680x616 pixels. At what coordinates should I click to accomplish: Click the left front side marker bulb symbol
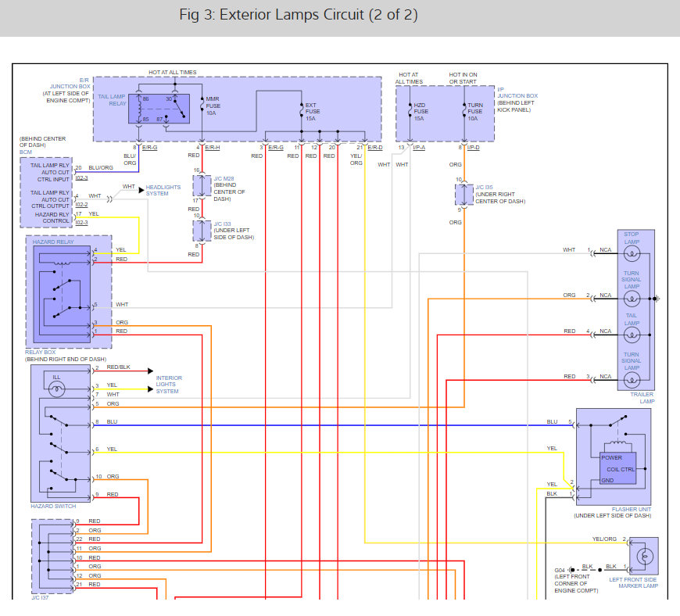645,556
